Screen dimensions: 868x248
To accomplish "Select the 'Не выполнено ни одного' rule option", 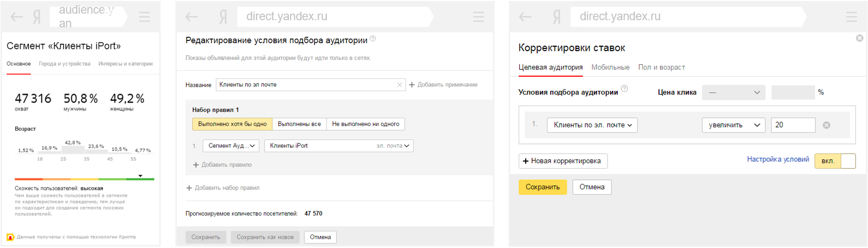I will pos(366,124).
